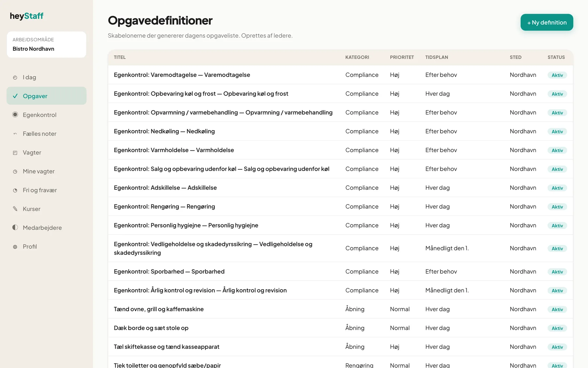Sort by the TITEL column header
Image resolution: width=588 pixels, height=368 pixels.
pos(120,57)
